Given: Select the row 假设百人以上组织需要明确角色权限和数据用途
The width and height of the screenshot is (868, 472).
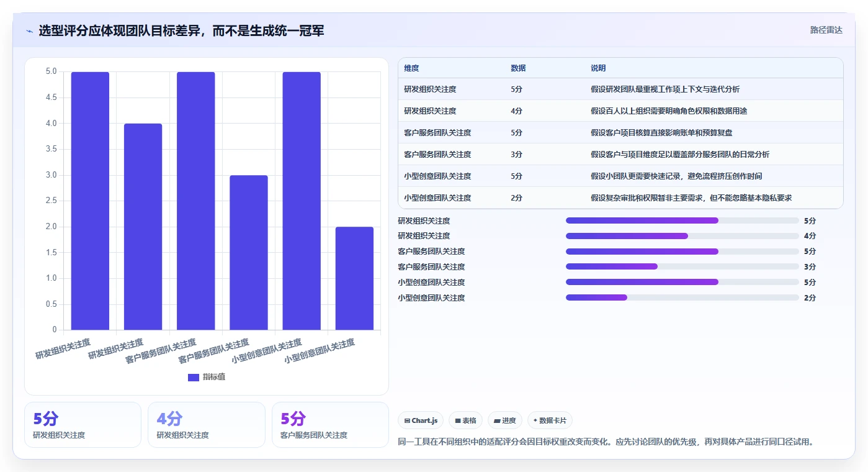Looking at the screenshot, I should coord(620,111).
